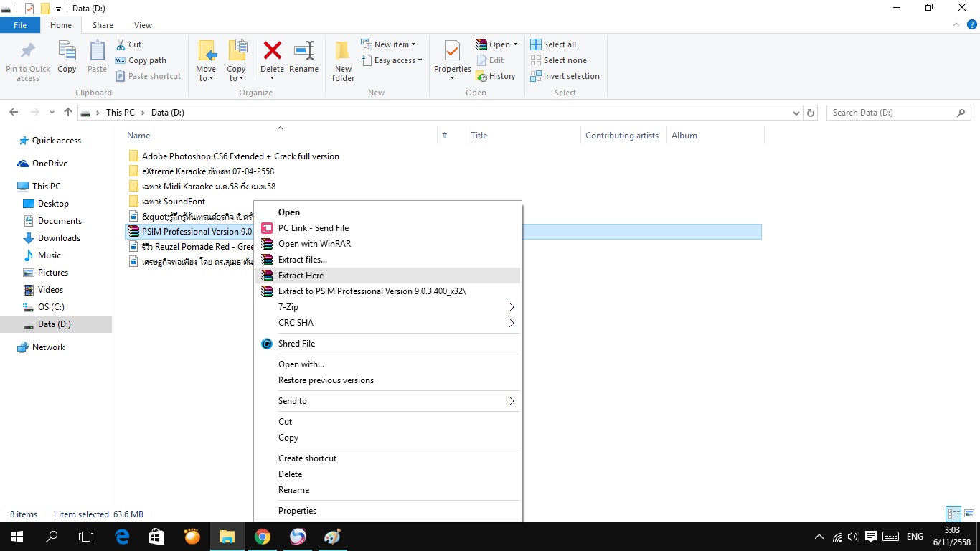Image resolution: width=980 pixels, height=551 pixels.
Task: Click Select none in the ribbon
Action: coord(558,60)
